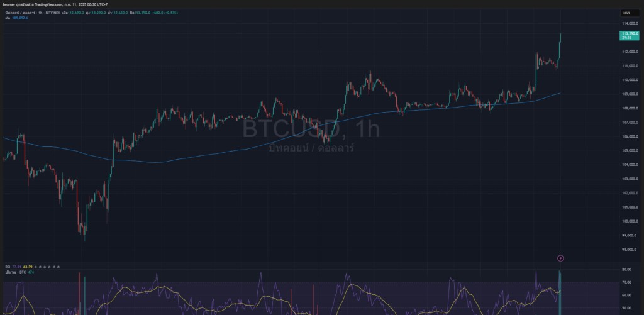The height and width of the screenshot is (315, 644).
Task: Click the lightning bolt event marker icon
Action: click(560, 258)
